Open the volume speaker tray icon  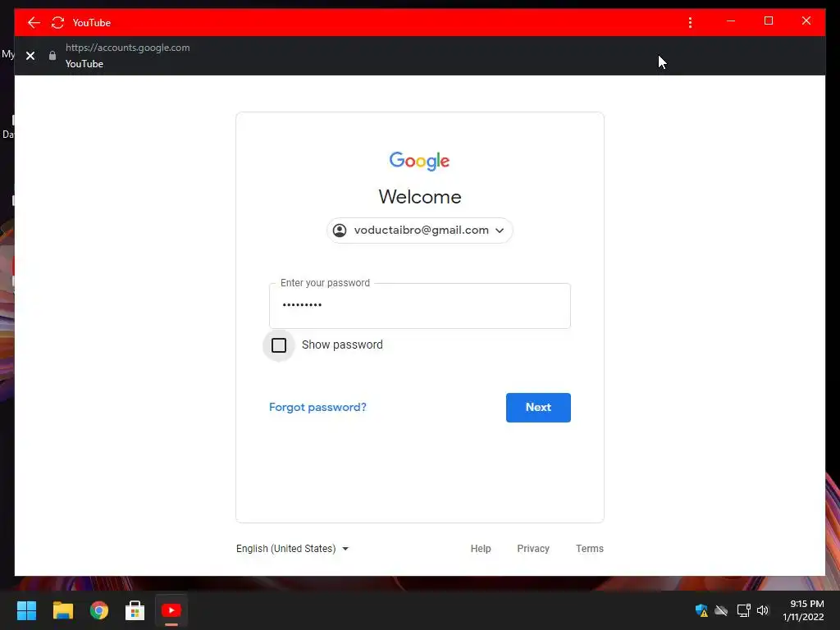click(763, 610)
